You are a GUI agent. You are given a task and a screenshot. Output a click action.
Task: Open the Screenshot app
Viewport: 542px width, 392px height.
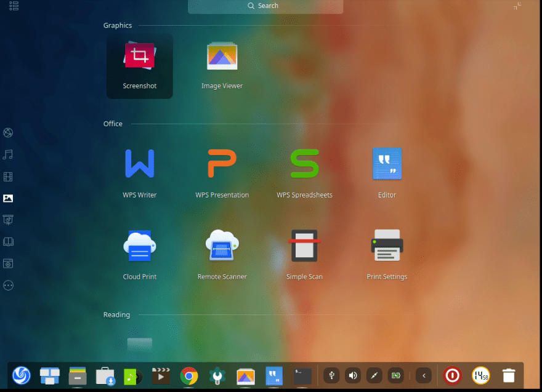coord(140,66)
